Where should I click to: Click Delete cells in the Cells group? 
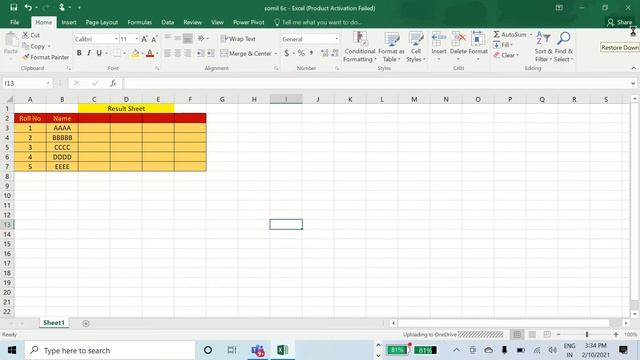coord(458,47)
